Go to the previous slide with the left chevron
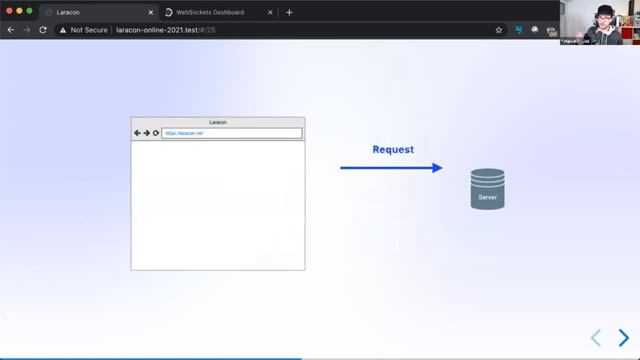This screenshot has width=640, height=360. [596, 338]
